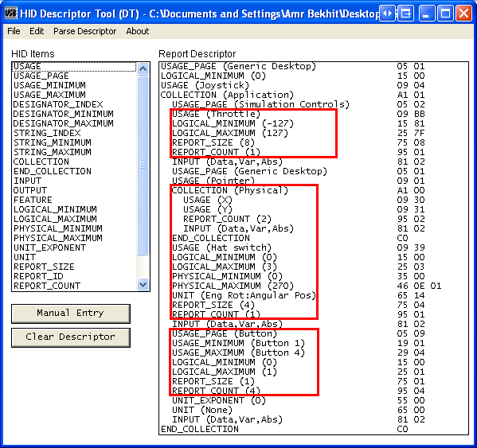
Task: Click the window arrow icon beside minimize
Action: [x=406, y=14]
